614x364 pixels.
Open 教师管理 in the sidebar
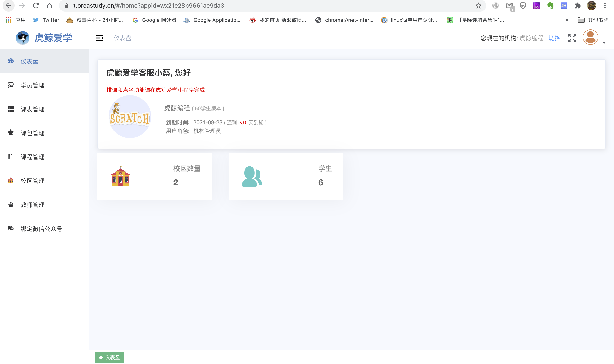click(x=44, y=205)
